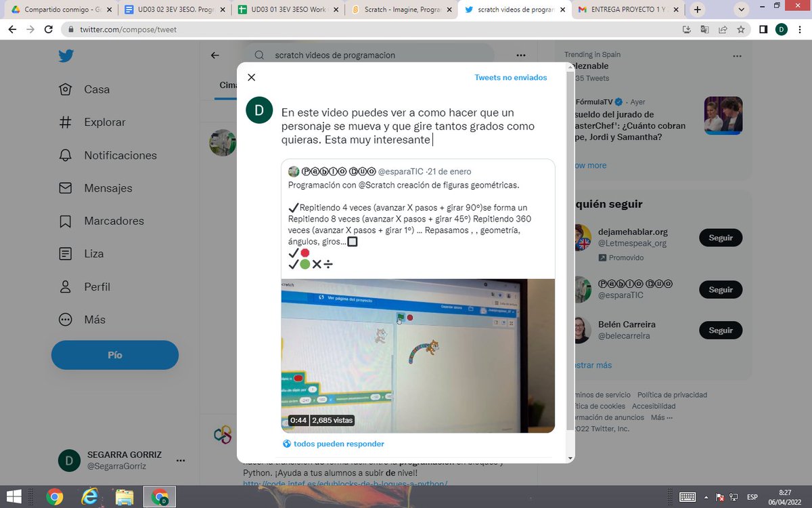Open File Explorer from taskbar
Screen dimensions: 812x508
[125, 497]
